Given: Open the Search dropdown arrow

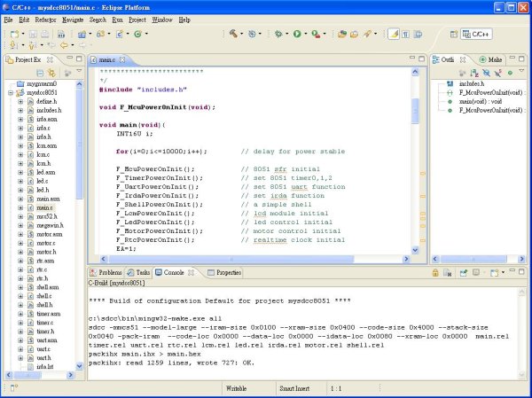Looking at the screenshot, I should pos(376,34).
